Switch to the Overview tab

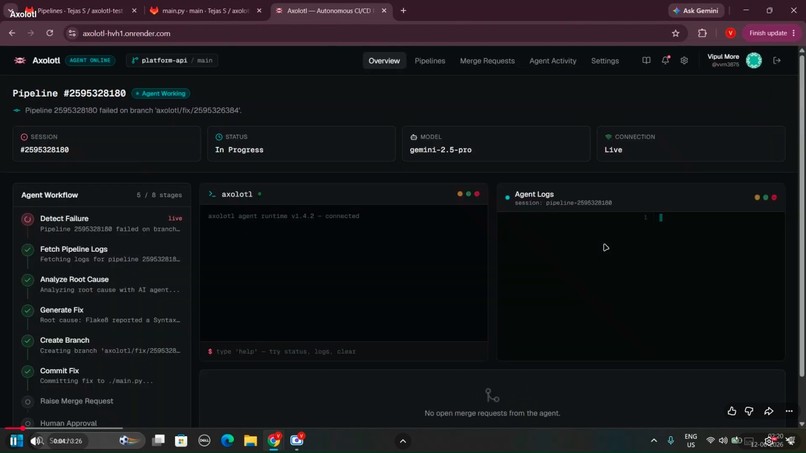tap(384, 61)
